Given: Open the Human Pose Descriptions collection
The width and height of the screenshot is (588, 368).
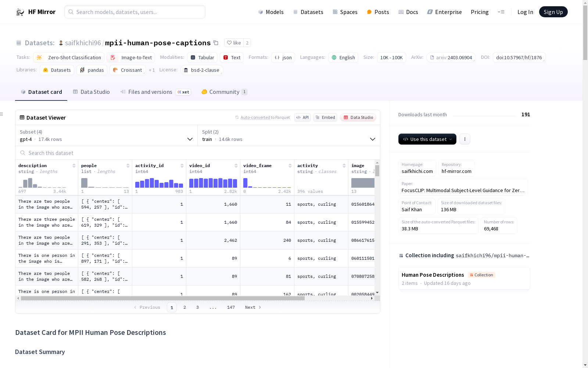Looking at the screenshot, I should click(x=464, y=279).
